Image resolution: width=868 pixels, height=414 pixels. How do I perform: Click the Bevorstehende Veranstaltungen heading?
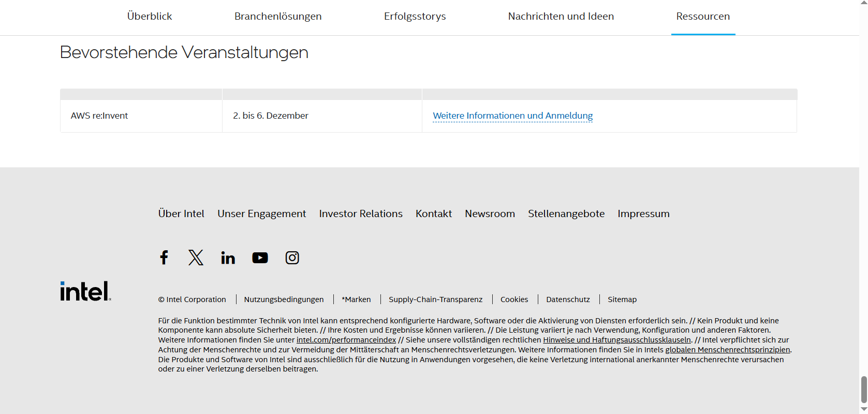pos(184,52)
